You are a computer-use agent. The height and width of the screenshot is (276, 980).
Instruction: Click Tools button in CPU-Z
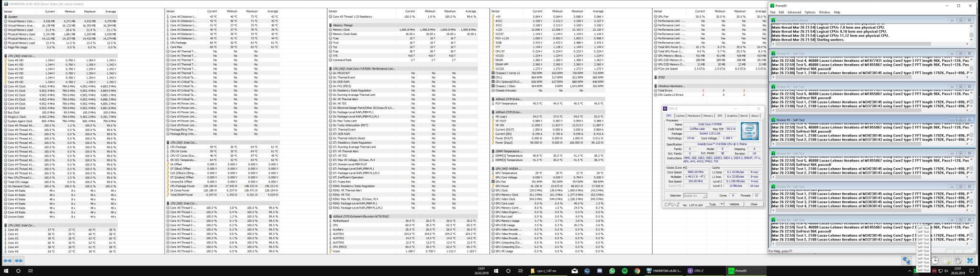pos(713,204)
